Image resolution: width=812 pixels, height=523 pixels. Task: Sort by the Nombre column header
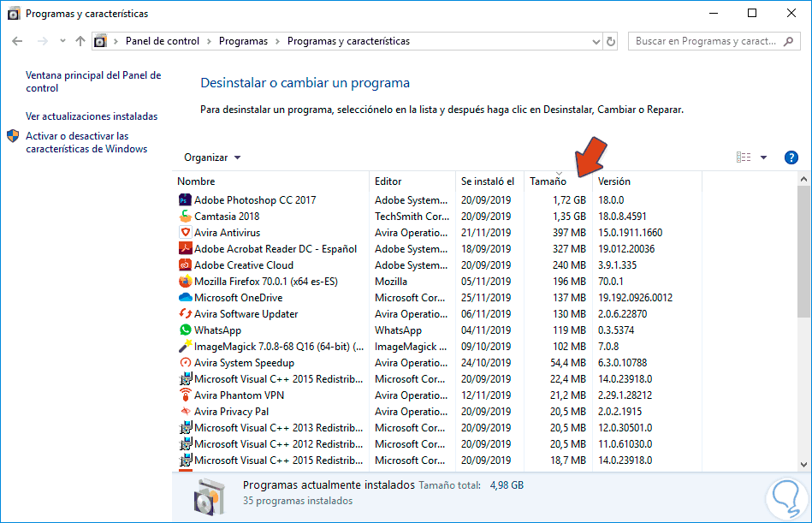click(270, 181)
